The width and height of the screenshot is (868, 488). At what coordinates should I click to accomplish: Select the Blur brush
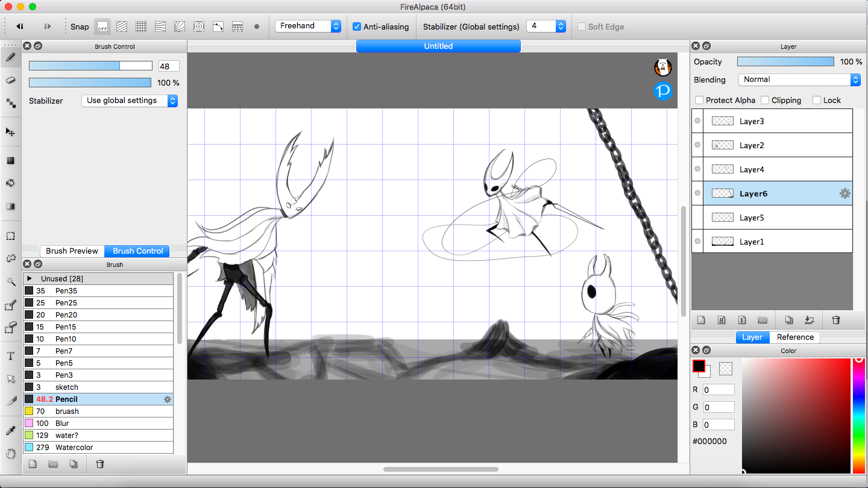[x=98, y=424]
